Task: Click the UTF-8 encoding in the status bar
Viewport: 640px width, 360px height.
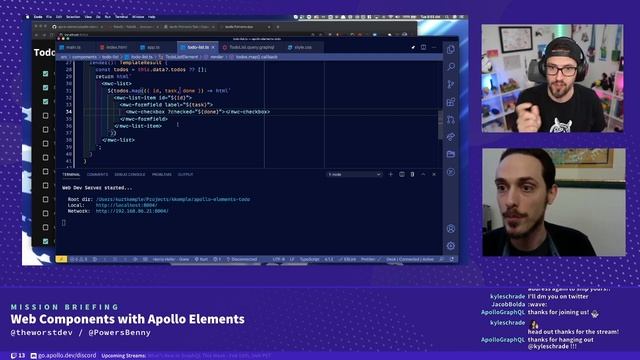Action: tap(278, 259)
